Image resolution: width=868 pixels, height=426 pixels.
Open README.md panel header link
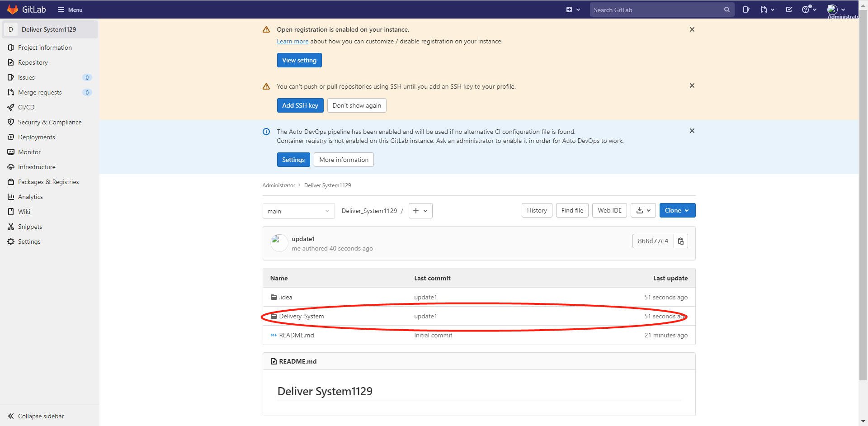tap(297, 361)
